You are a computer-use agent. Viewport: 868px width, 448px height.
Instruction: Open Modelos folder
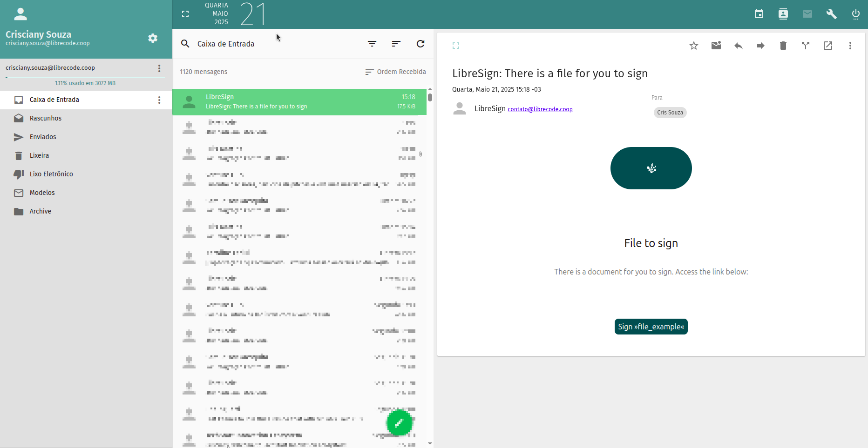[x=86, y=193]
